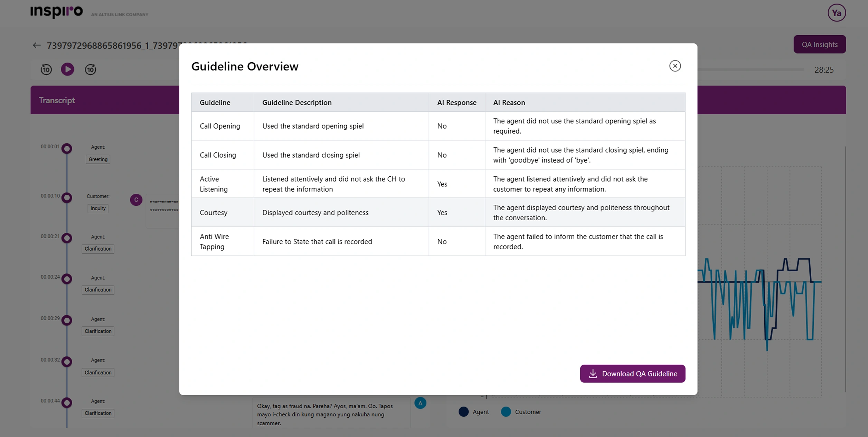Click the AI Response column header
868x437 pixels.
pos(456,103)
